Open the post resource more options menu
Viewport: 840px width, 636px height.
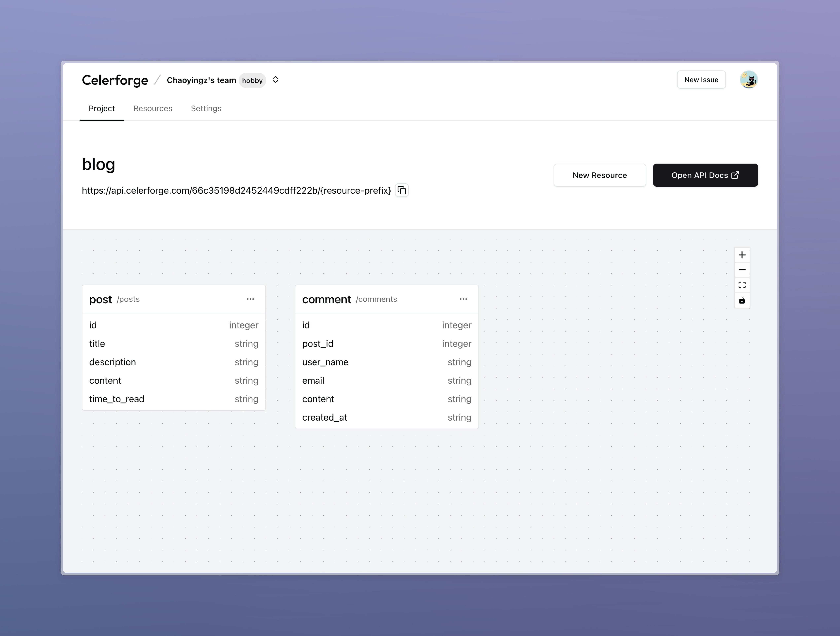pyautogui.click(x=250, y=299)
